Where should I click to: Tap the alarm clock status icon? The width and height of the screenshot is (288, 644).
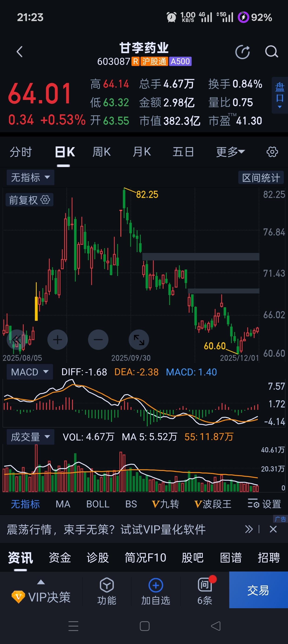[171, 17]
